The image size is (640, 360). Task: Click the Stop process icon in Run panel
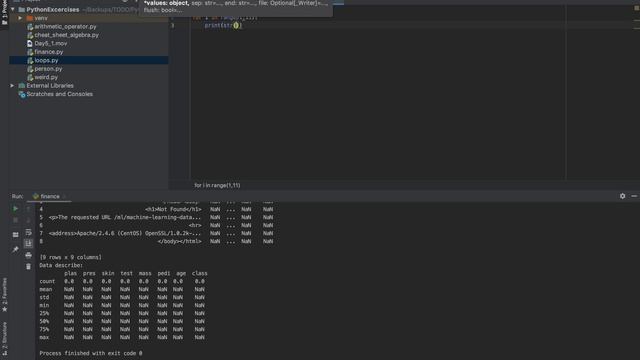16,220
